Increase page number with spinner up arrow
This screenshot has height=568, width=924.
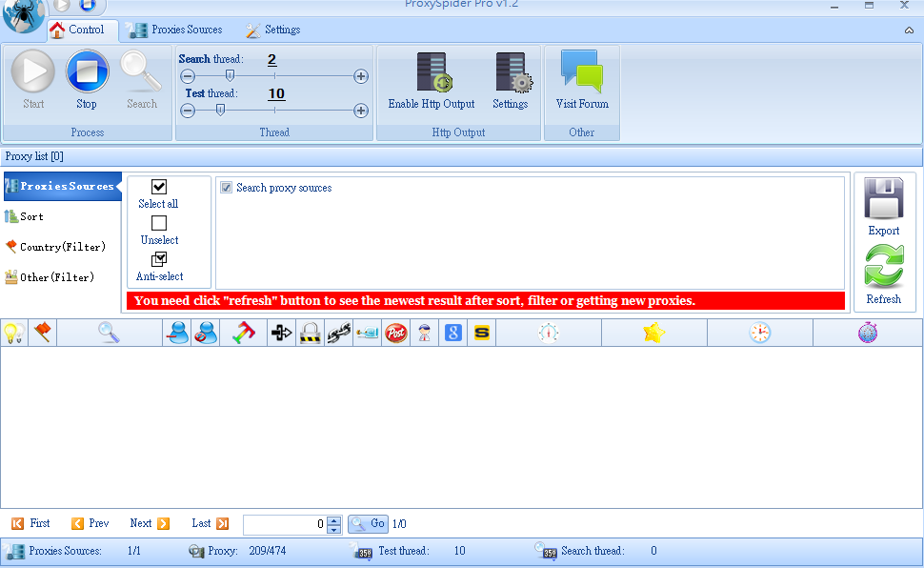click(x=333, y=519)
